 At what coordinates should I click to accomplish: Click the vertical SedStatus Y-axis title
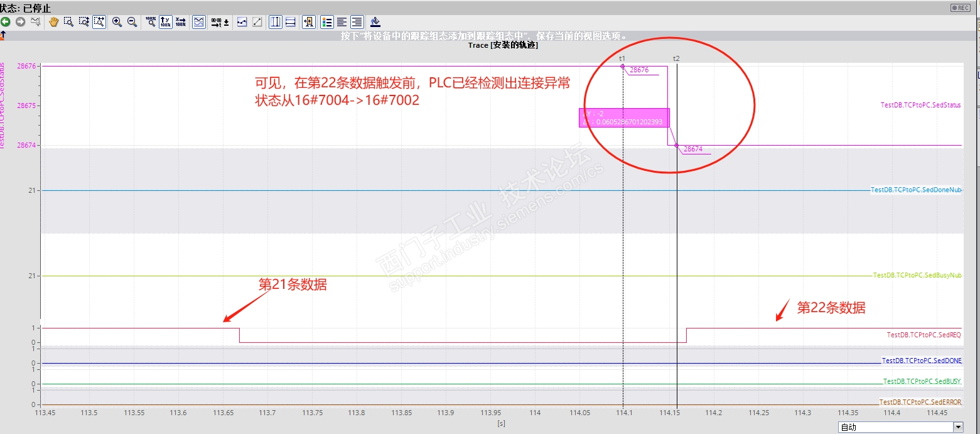(x=3, y=106)
